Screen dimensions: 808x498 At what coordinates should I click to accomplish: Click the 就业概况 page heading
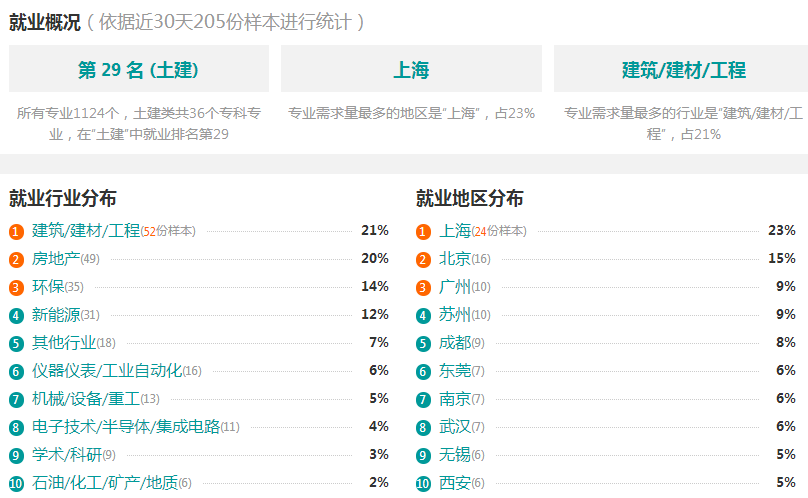tap(45, 22)
